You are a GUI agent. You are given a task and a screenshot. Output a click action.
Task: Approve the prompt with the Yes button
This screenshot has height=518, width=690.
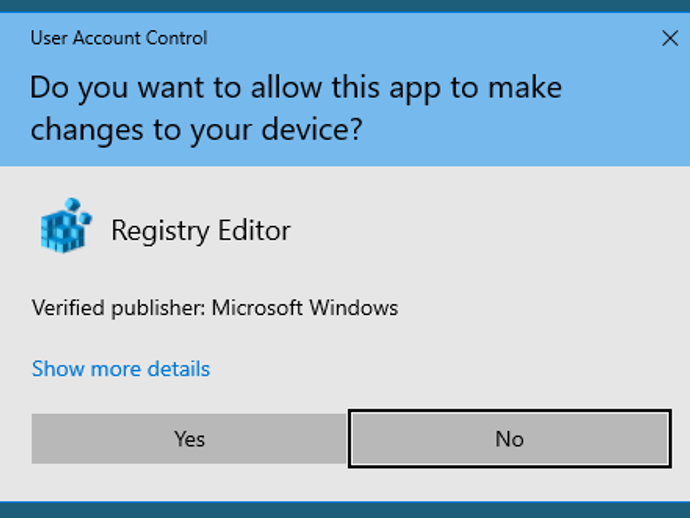pyautogui.click(x=189, y=439)
